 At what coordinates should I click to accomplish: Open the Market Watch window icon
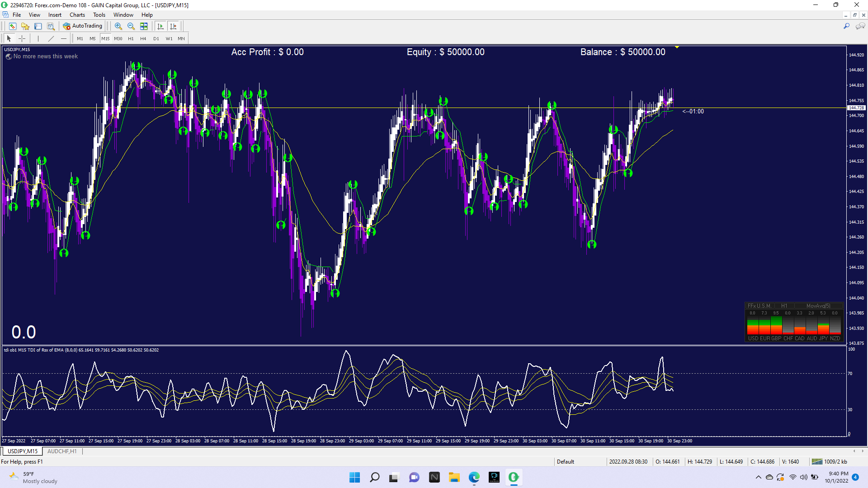click(x=12, y=26)
